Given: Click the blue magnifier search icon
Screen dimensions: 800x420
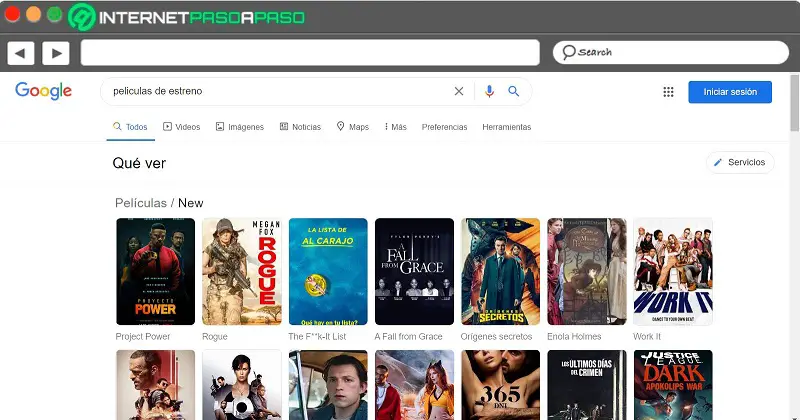Looking at the screenshot, I should [514, 91].
